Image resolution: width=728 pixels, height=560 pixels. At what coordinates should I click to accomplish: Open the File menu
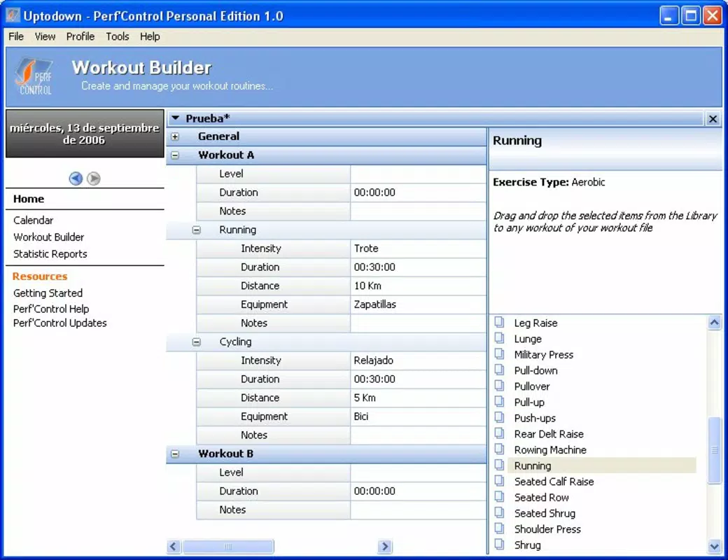point(16,36)
